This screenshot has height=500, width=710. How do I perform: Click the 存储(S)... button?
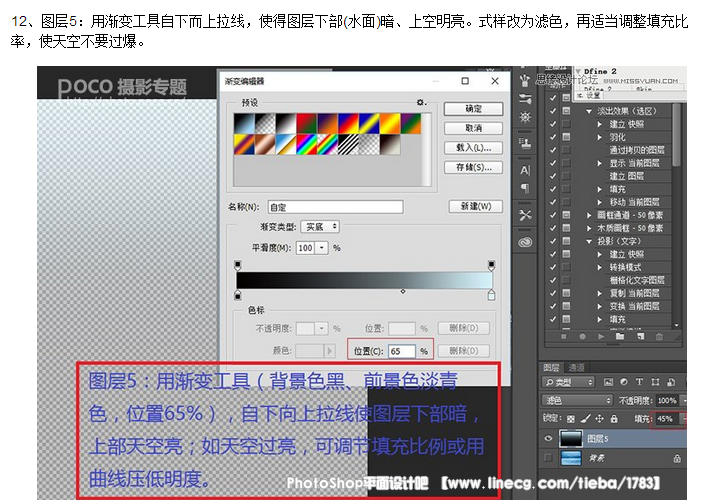point(473,167)
